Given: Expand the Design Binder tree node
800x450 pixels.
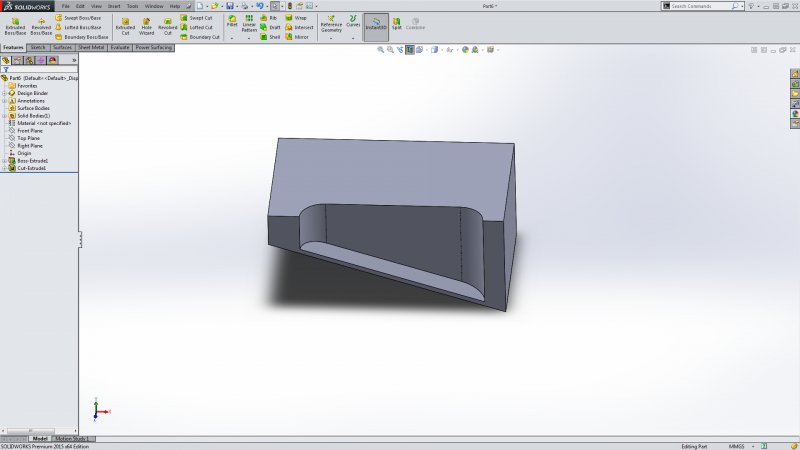Looking at the screenshot, I should 5,93.
